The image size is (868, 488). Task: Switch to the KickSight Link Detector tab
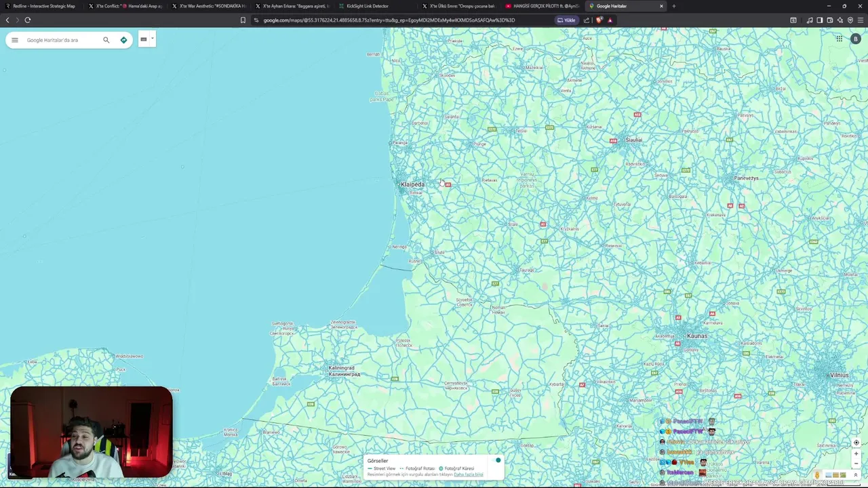coord(376,6)
